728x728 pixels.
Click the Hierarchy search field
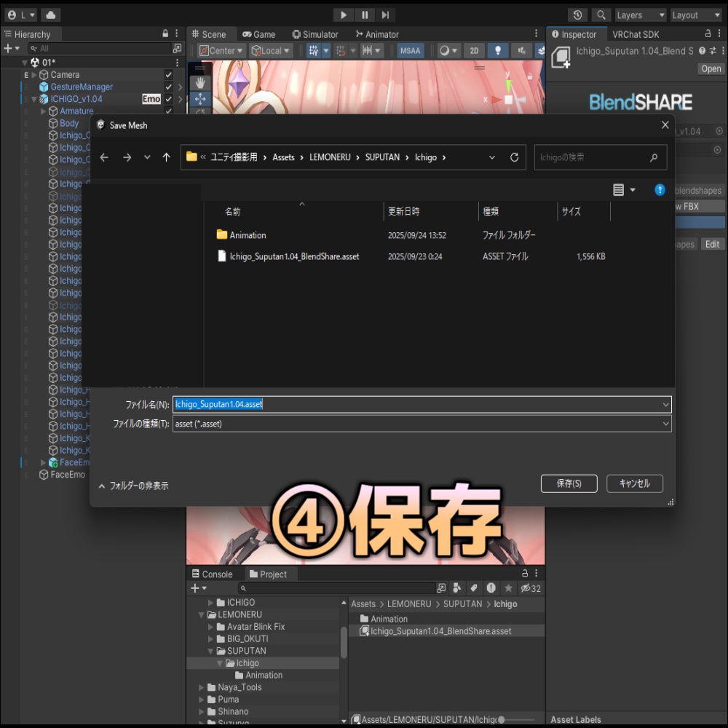point(99,48)
